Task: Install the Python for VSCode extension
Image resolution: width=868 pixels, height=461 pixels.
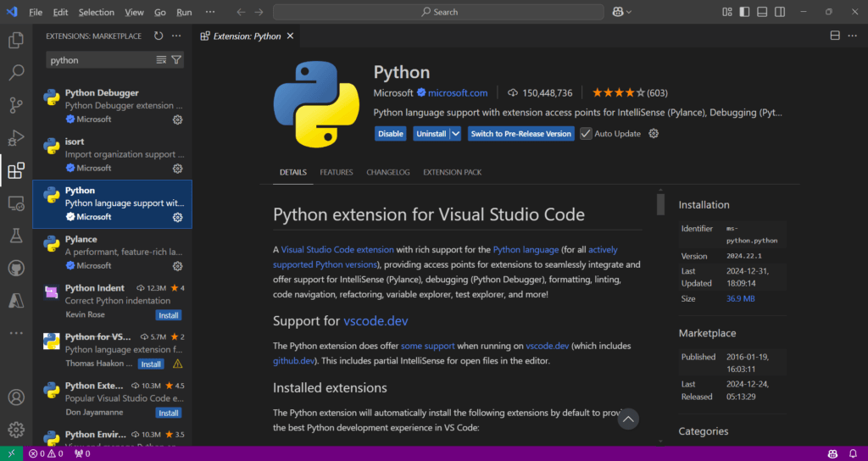Action: click(x=151, y=364)
